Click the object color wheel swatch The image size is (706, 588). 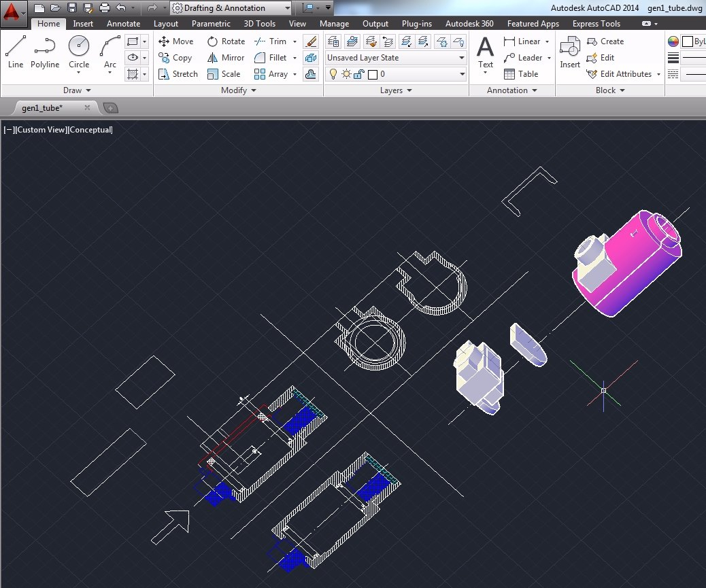pyautogui.click(x=673, y=41)
